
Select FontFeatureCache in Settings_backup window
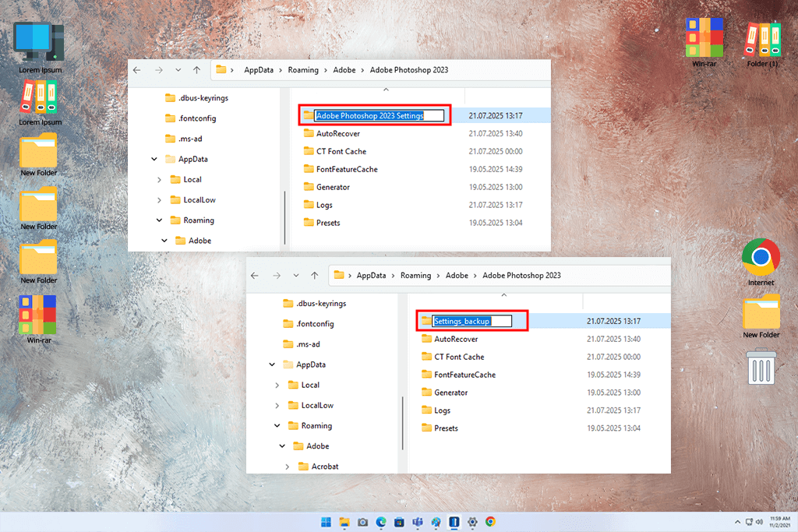tap(458, 375)
